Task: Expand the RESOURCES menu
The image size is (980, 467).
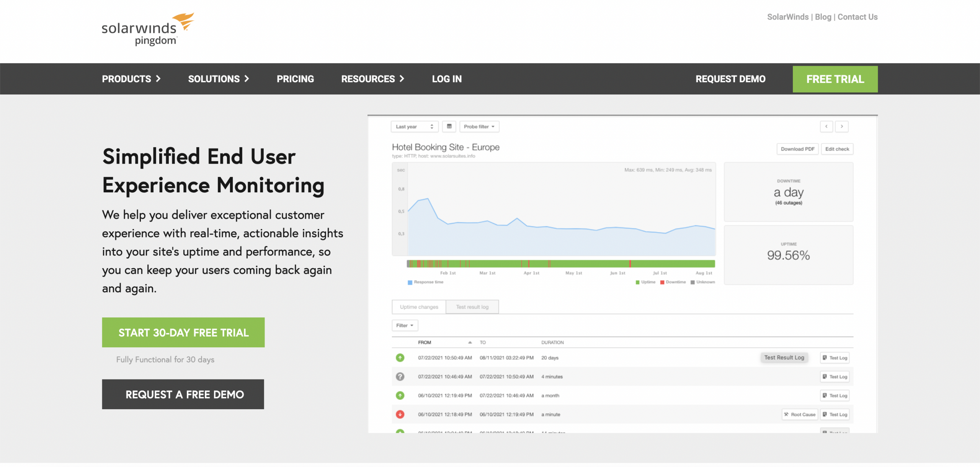Action: [373, 79]
